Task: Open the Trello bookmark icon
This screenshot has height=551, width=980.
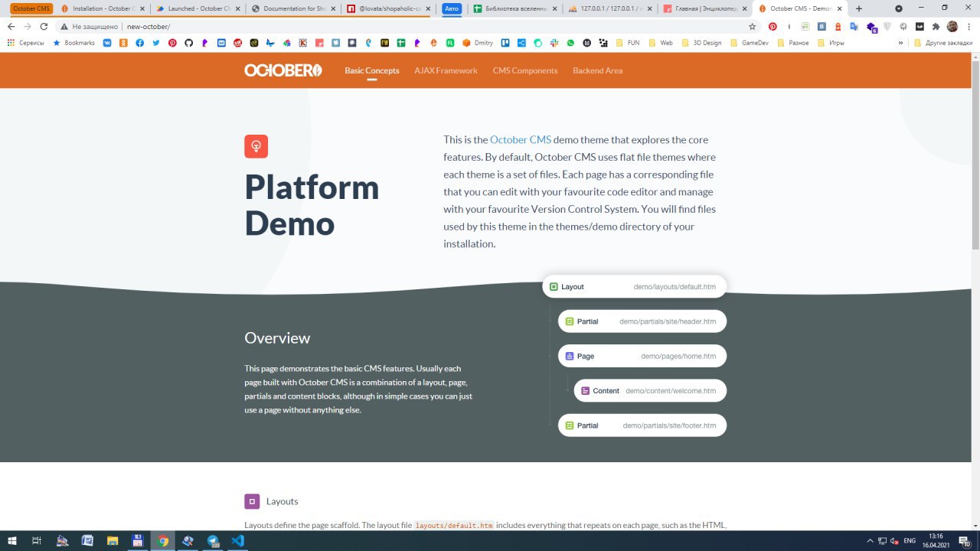Action: (x=505, y=43)
